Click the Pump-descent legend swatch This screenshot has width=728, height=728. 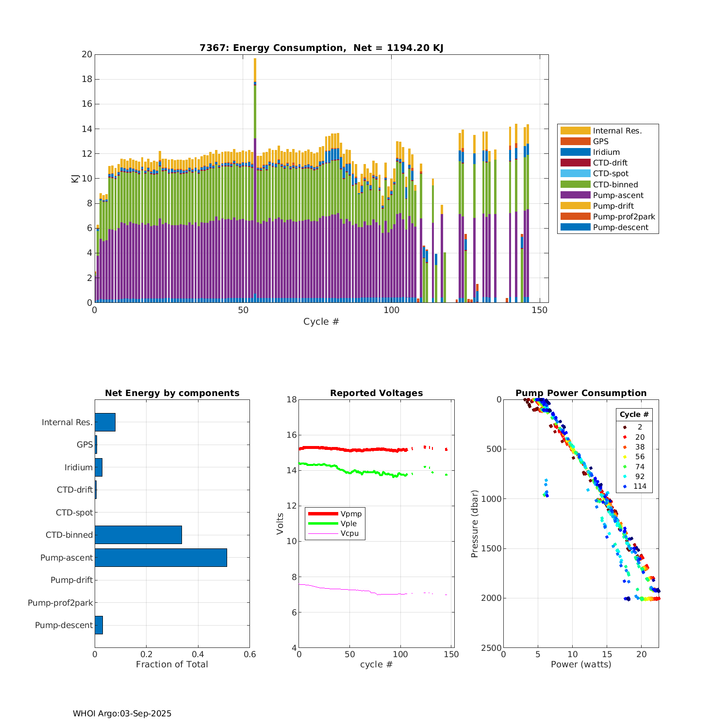click(575, 227)
